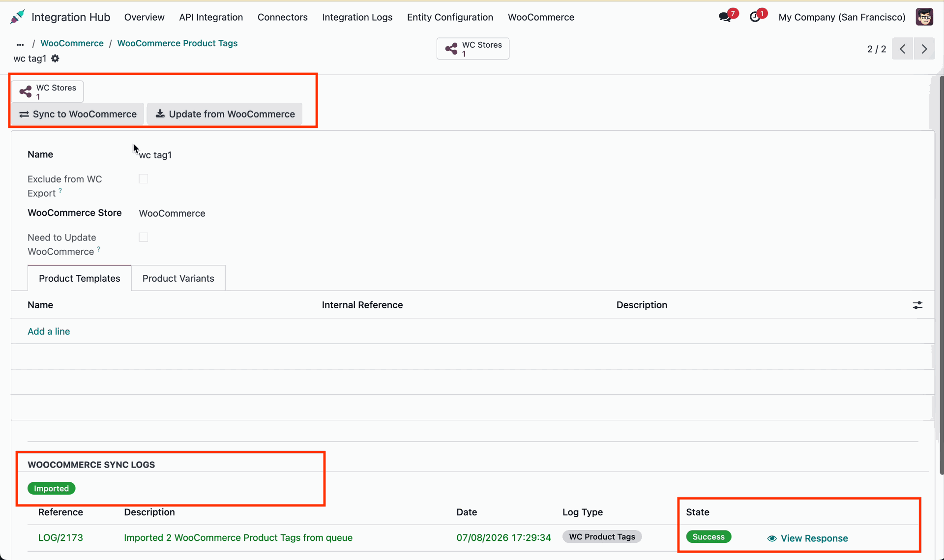The width and height of the screenshot is (944, 560).
Task: Click the gear icon next to wc tag1
Action: pos(55,59)
